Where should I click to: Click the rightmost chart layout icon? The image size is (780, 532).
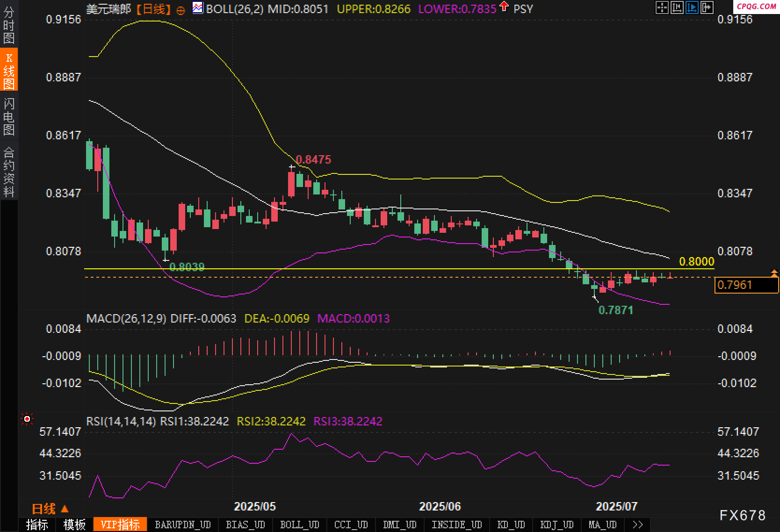[x=707, y=7]
